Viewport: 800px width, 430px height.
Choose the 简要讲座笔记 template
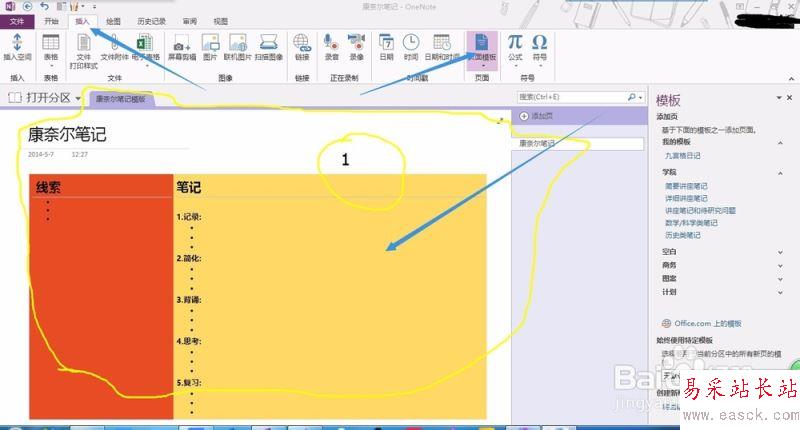[x=686, y=186]
